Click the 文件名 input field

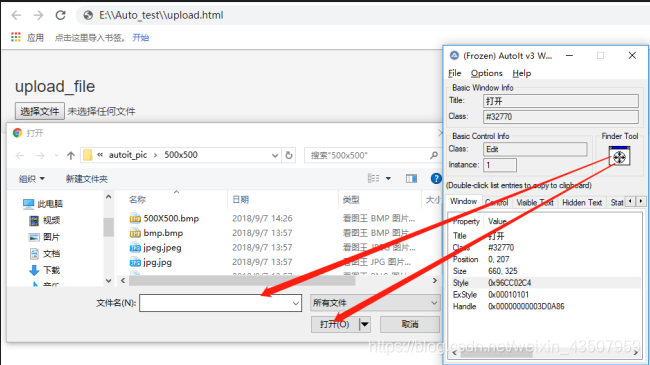coord(220,303)
